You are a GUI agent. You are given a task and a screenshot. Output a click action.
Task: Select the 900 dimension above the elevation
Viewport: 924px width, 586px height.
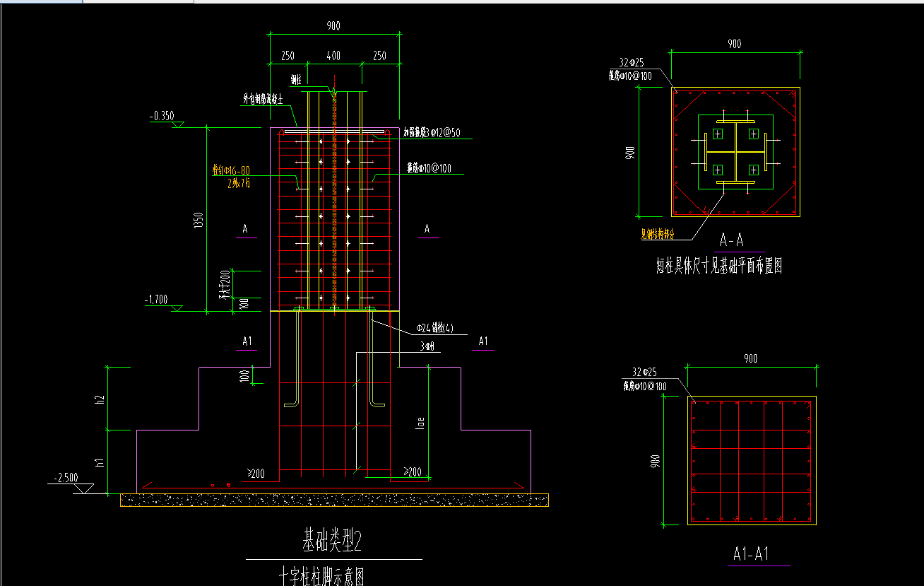(x=333, y=26)
